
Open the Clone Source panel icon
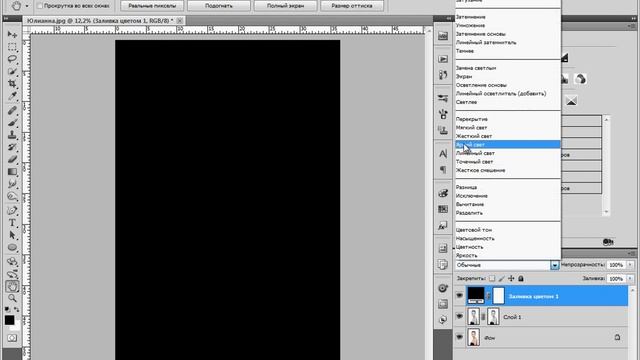(x=443, y=131)
